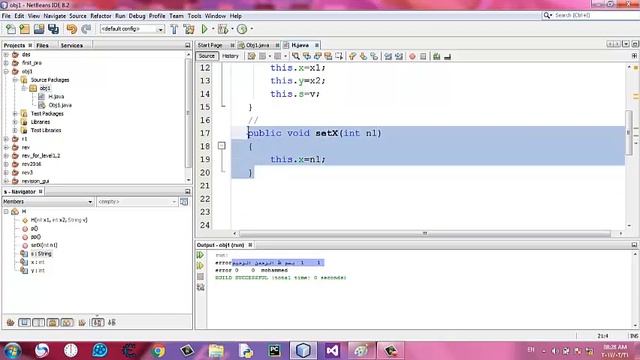Open the Run project dropdown arrow
The width and height of the screenshot is (640, 360).
click(212, 29)
